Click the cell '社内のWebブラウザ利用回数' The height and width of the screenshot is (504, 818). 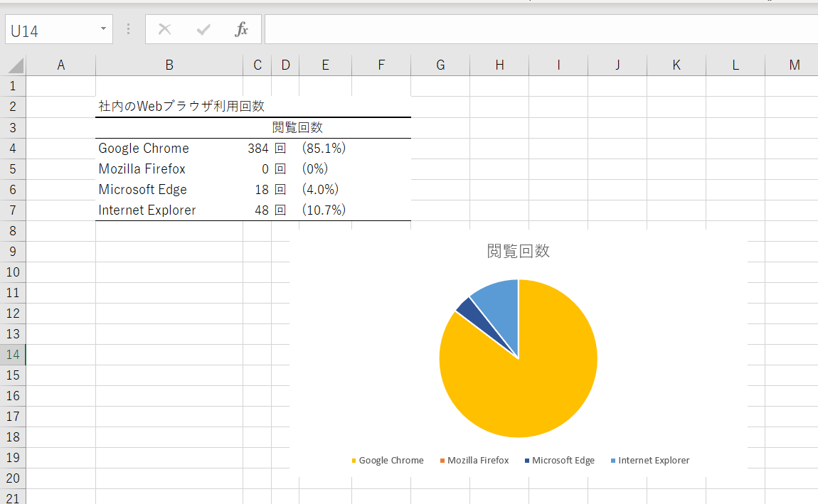[181, 107]
